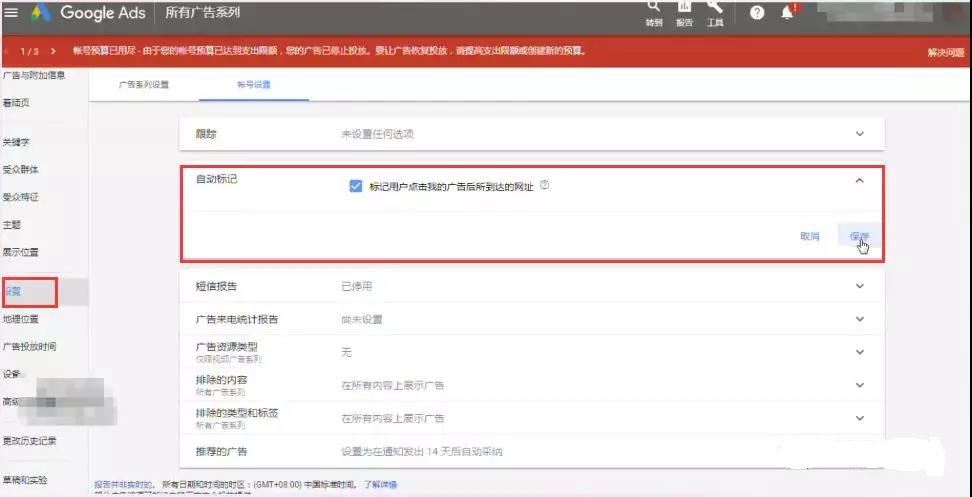Open the reports (报告) icon
The width and height of the screenshot is (972, 497).
tap(684, 12)
